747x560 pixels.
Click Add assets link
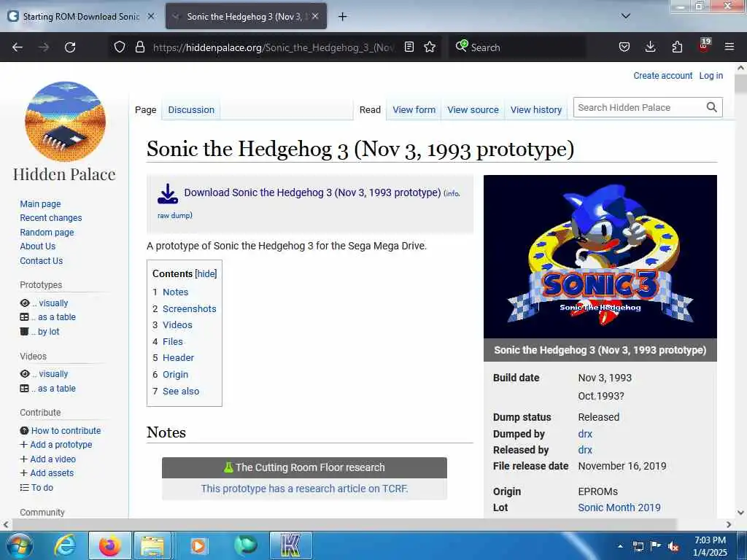52,473
